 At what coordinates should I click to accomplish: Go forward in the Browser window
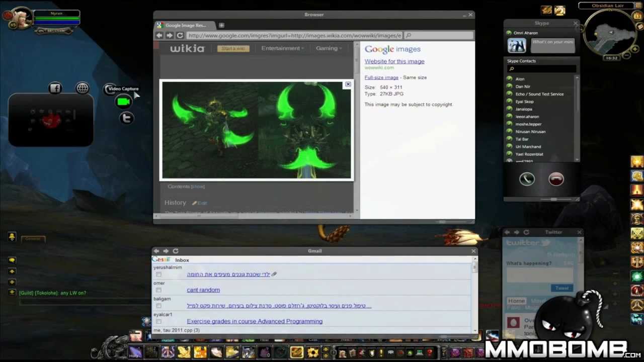pyautogui.click(x=170, y=35)
